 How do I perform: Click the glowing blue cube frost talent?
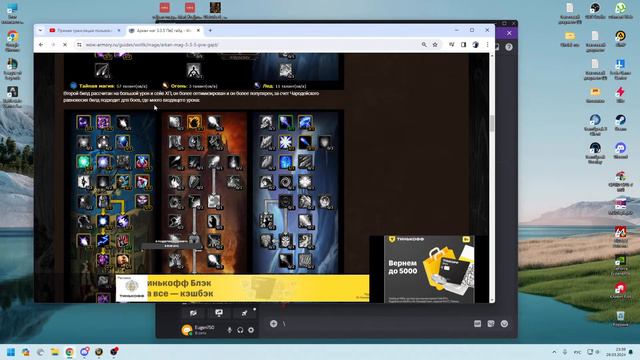tap(286, 162)
